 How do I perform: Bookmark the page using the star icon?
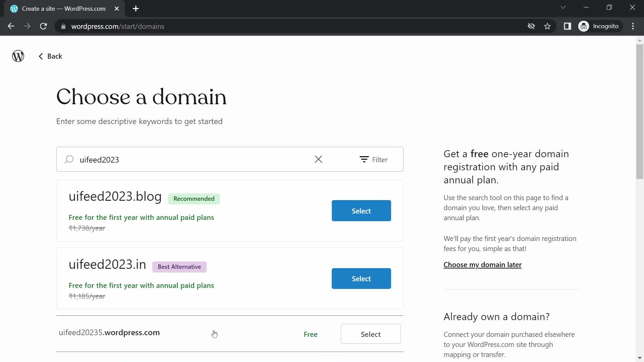548,26
